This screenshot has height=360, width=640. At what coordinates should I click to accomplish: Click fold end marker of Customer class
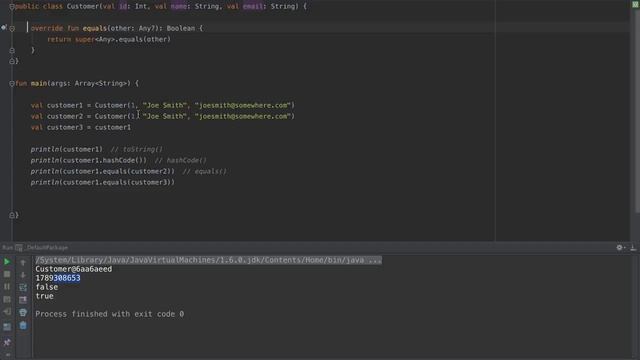pos(12,61)
